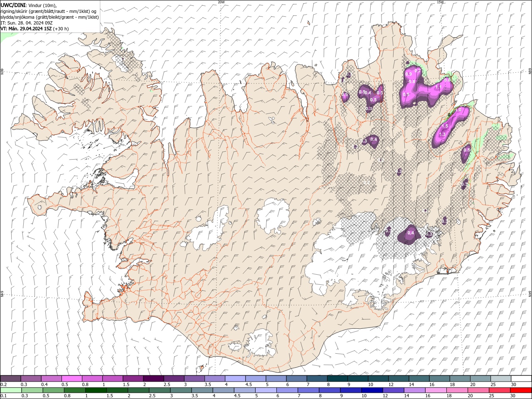
Task: Click the darkest purple 2 mm snowfall swatch
Action: tap(153, 379)
